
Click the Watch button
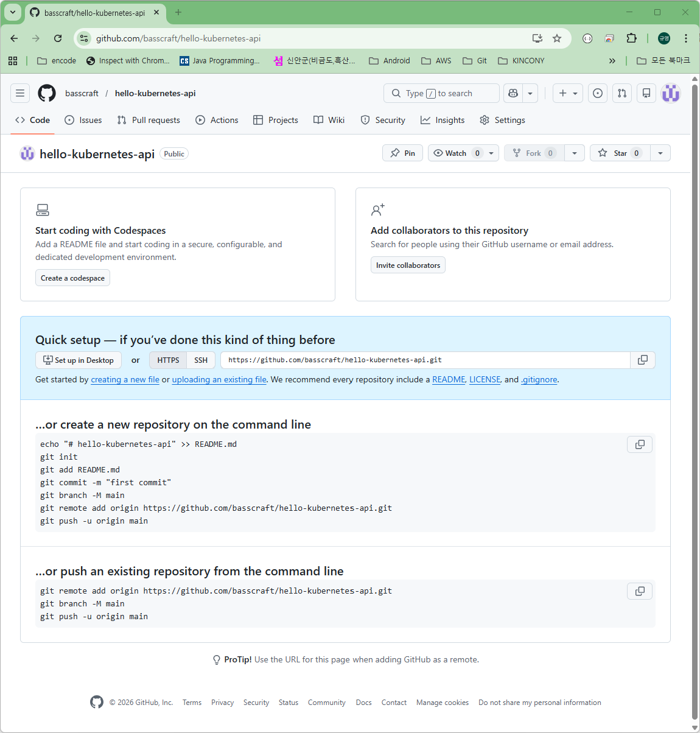[456, 153]
